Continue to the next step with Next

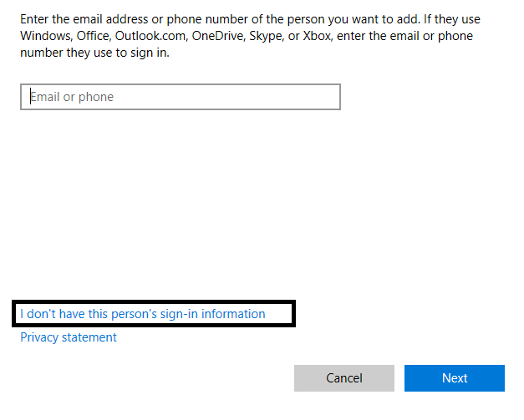(x=454, y=378)
